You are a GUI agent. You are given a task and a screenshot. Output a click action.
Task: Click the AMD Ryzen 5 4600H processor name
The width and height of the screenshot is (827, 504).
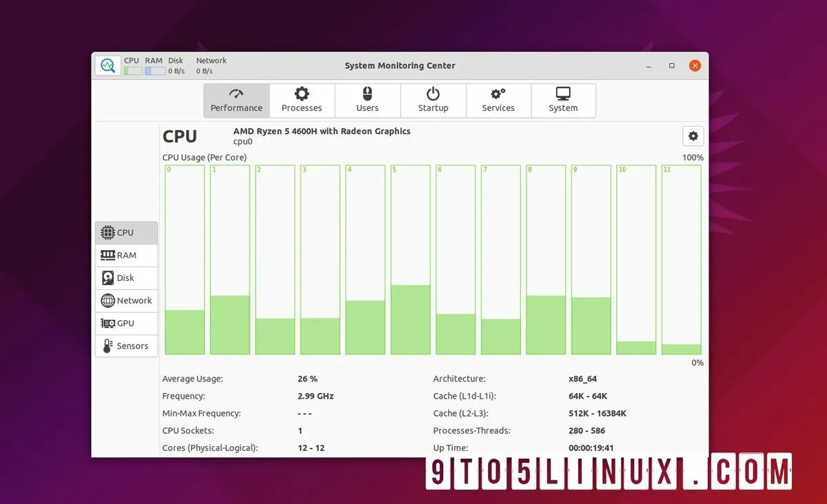point(322,131)
